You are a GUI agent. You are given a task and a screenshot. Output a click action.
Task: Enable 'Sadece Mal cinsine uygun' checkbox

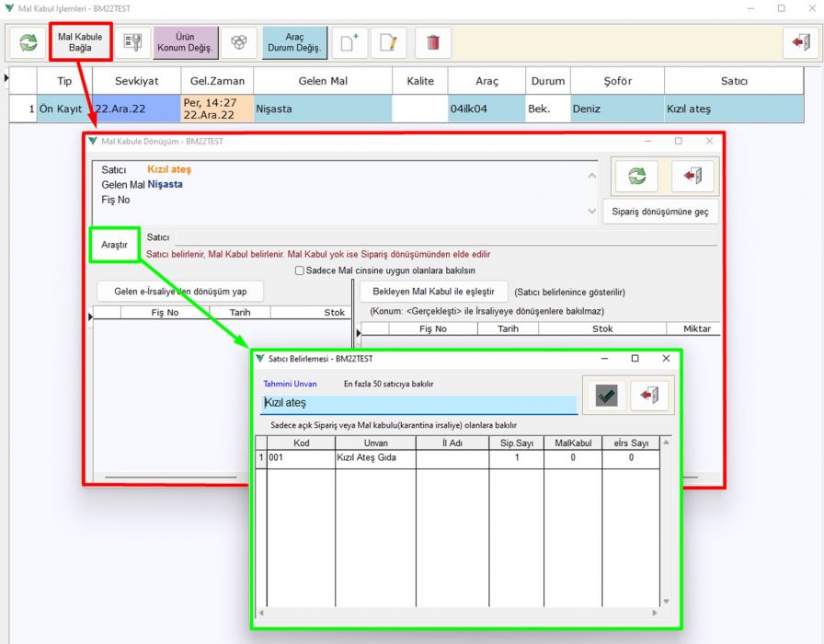click(300, 270)
